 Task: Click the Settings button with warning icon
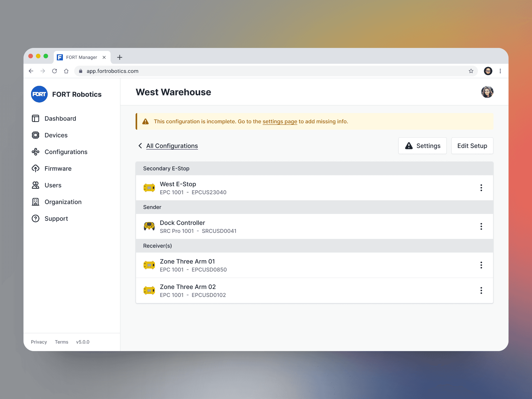click(x=422, y=146)
